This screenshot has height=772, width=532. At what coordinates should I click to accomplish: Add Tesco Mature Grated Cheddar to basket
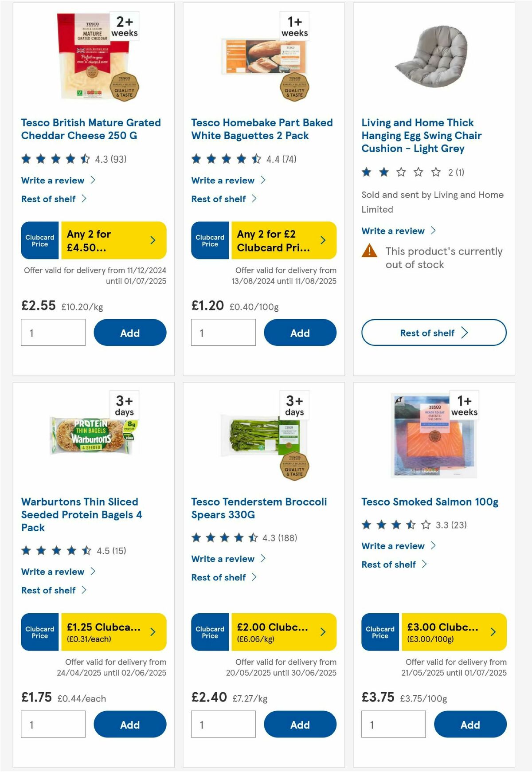pos(129,333)
